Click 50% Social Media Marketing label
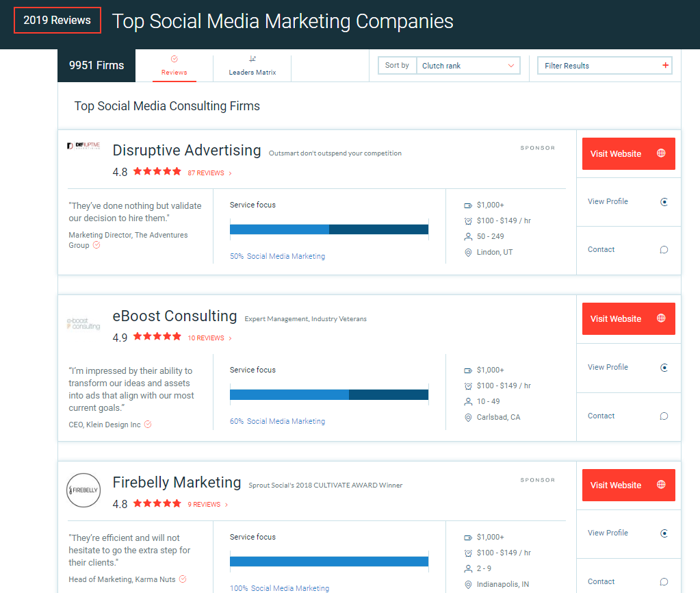This screenshot has height=593, width=700. 277,256
